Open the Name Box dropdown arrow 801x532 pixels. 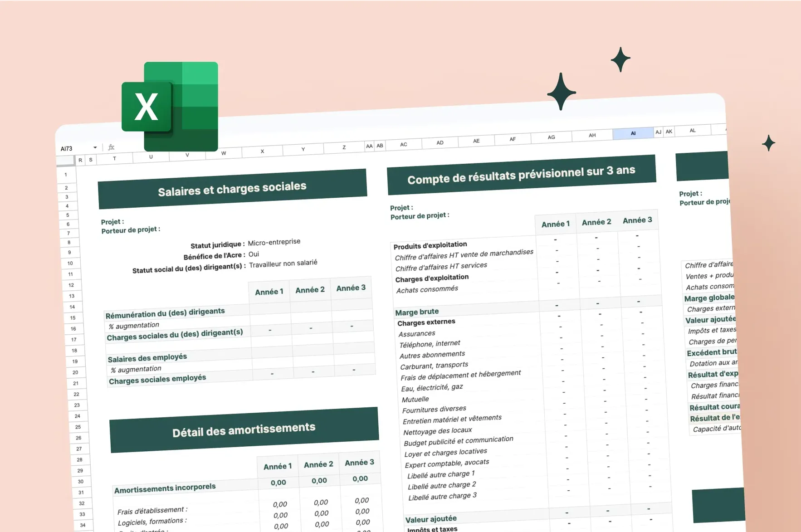tap(95, 148)
